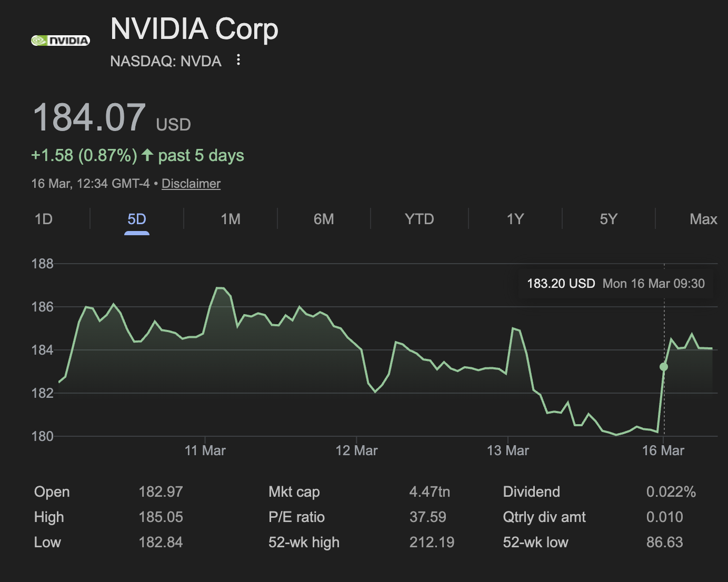Click the price tooltip showing 183.20 USD
The width and height of the screenshot is (728, 582).
pos(616,283)
